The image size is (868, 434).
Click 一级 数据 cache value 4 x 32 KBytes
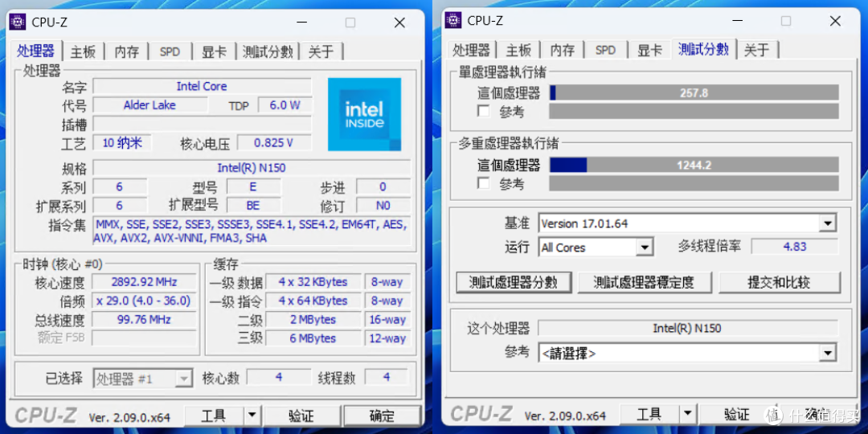coord(313,282)
